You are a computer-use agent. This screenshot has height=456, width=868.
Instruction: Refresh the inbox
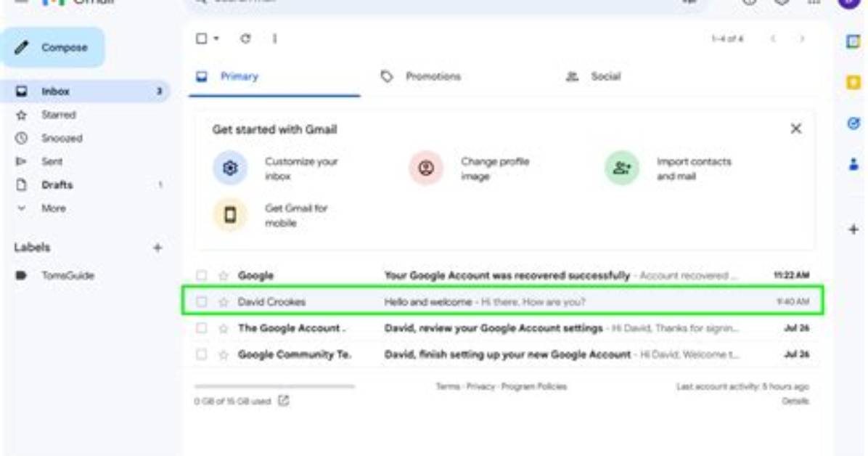pyautogui.click(x=245, y=38)
